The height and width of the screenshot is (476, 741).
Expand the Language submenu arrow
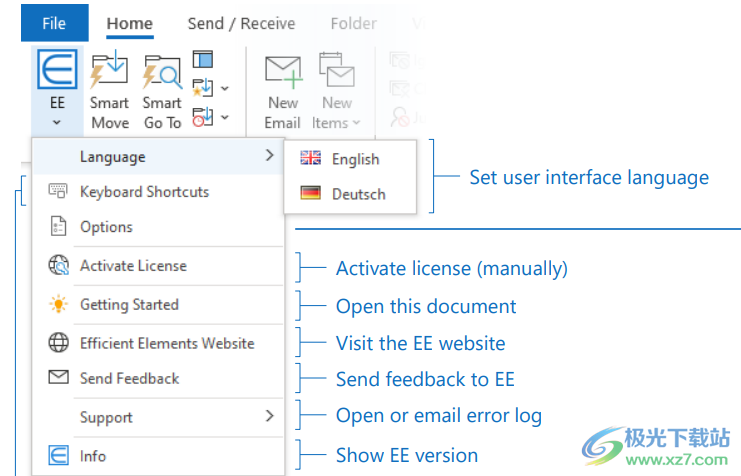coord(269,156)
